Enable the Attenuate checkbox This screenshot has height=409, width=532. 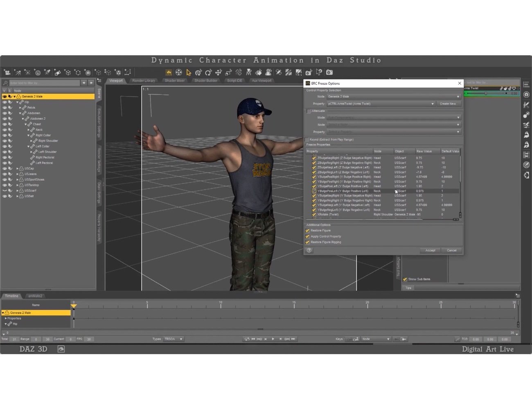(308, 111)
